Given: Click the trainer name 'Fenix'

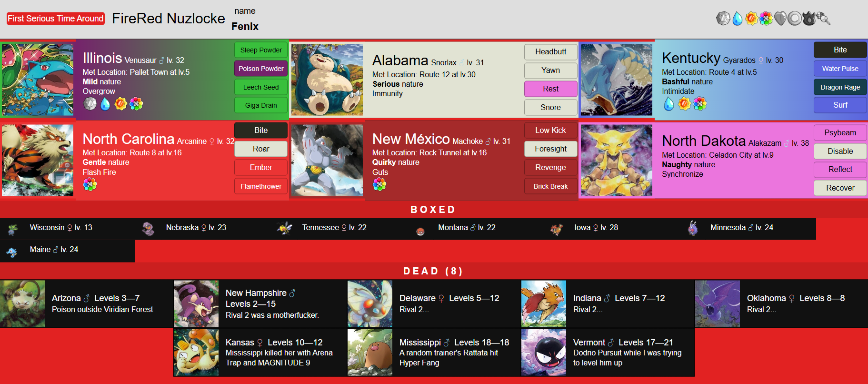Looking at the screenshot, I should pyautogui.click(x=245, y=27).
